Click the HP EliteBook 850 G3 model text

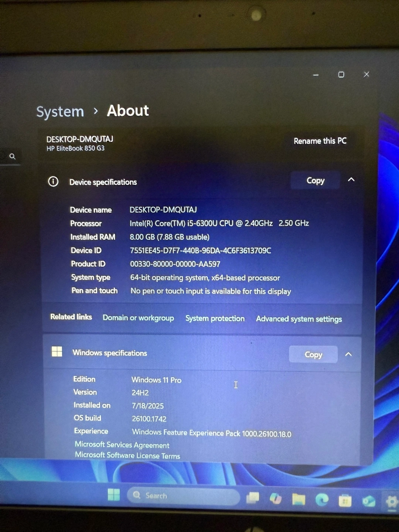coord(75,148)
